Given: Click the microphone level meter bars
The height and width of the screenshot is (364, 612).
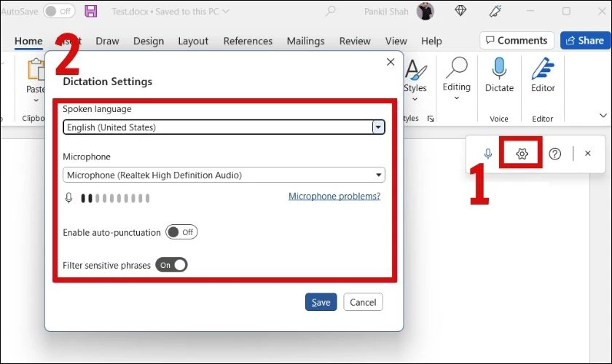Looking at the screenshot, I should tap(115, 198).
